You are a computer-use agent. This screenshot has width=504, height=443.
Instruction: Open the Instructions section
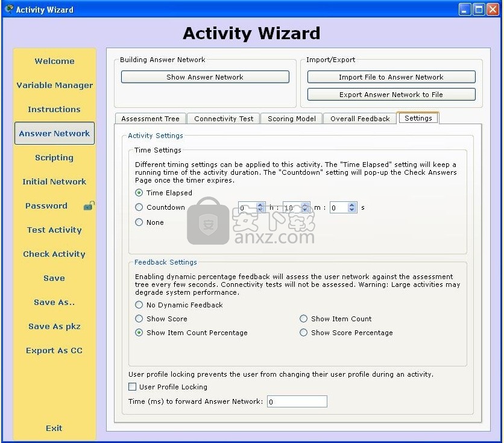pyautogui.click(x=54, y=109)
